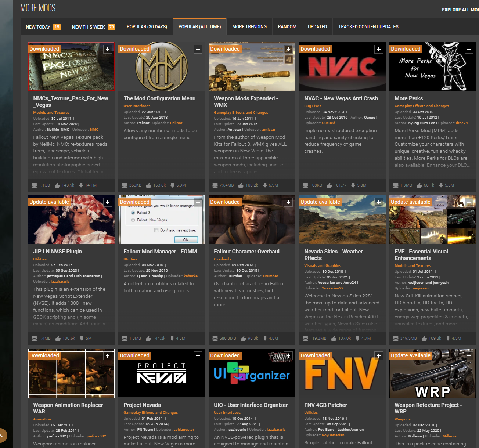Click plus icon on Project Nevada card
This screenshot has width=479, height=448.
pyautogui.click(x=198, y=356)
